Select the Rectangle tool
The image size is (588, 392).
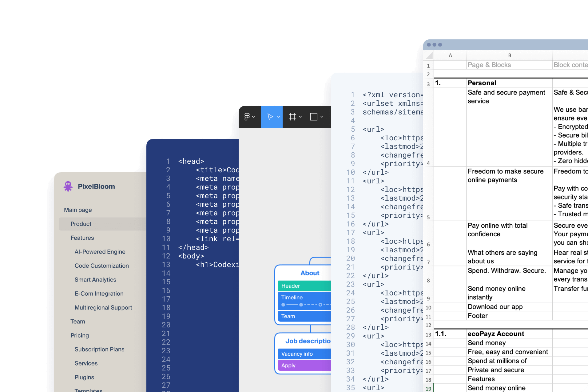(x=314, y=117)
